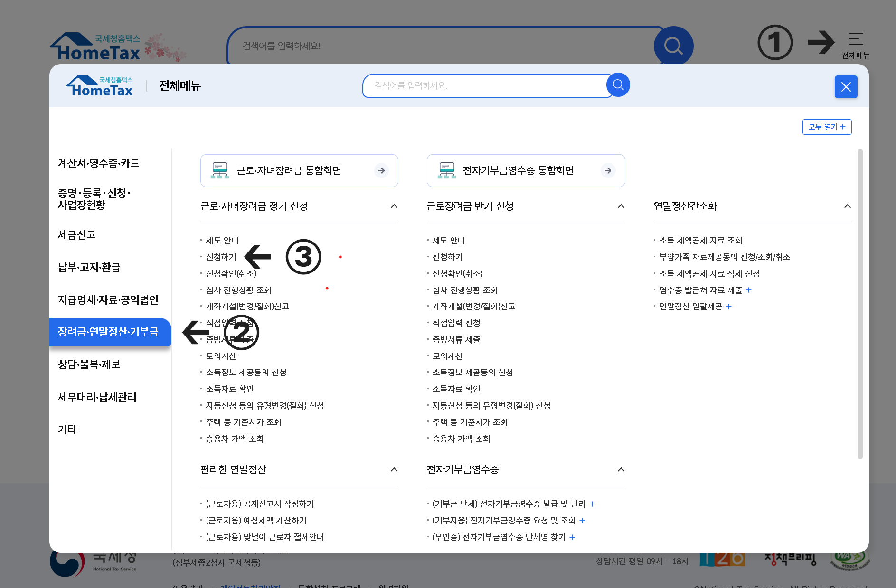This screenshot has height=588, width=896.
Task: Close the 전체메뉴 modal with X button
Action: [x=846, y=87]
